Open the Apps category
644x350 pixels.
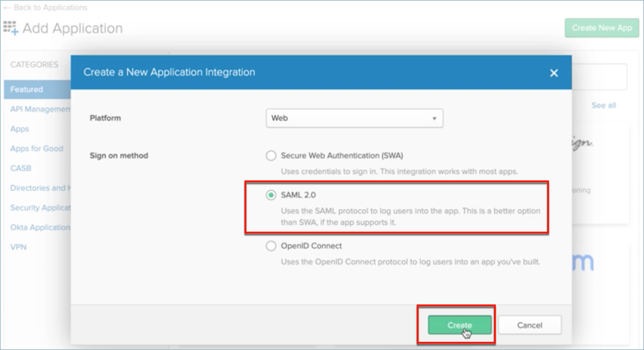click(20, 129)
